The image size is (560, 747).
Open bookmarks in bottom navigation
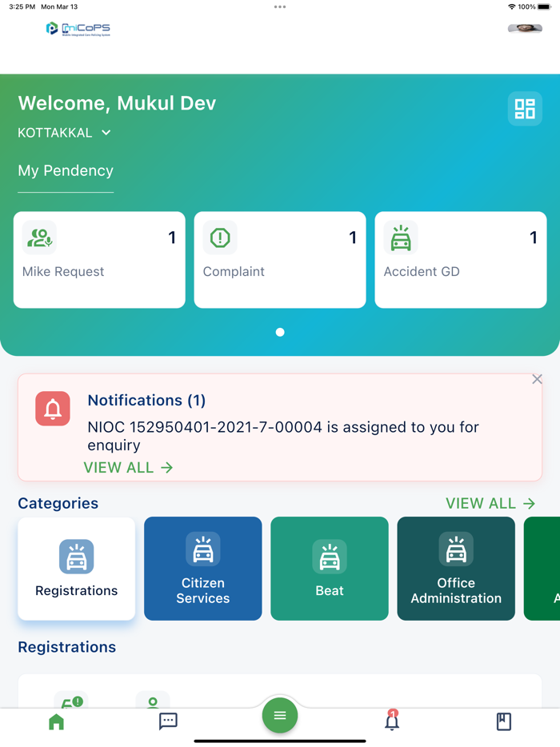tap(504, 721)
